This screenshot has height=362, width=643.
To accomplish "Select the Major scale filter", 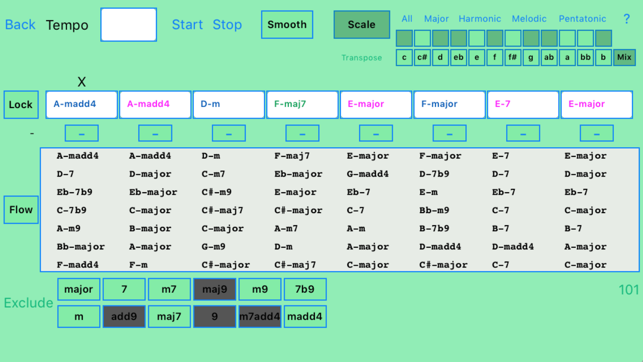I will point(436,19).
